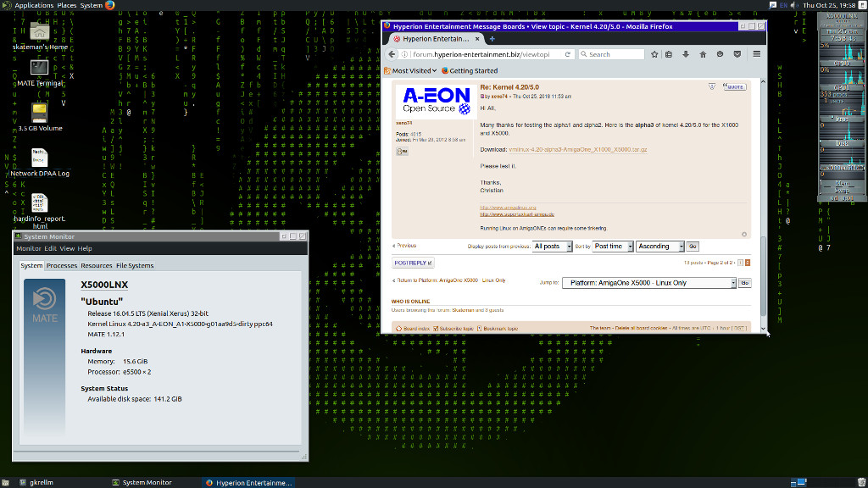Click Go button next to Ascending dropdown

[x=693, y=247]
